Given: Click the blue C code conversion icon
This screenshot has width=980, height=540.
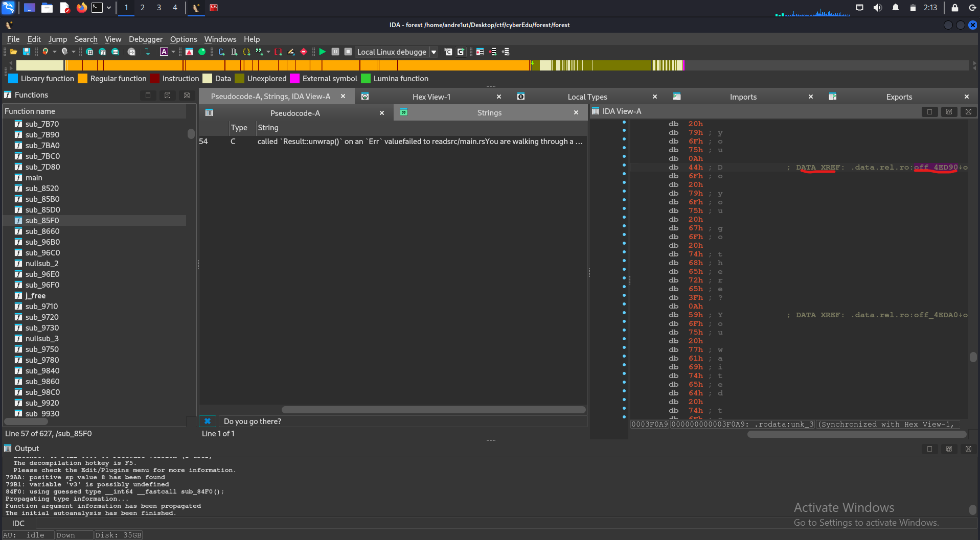Looking at the screenshot, I should pos(221,52).
